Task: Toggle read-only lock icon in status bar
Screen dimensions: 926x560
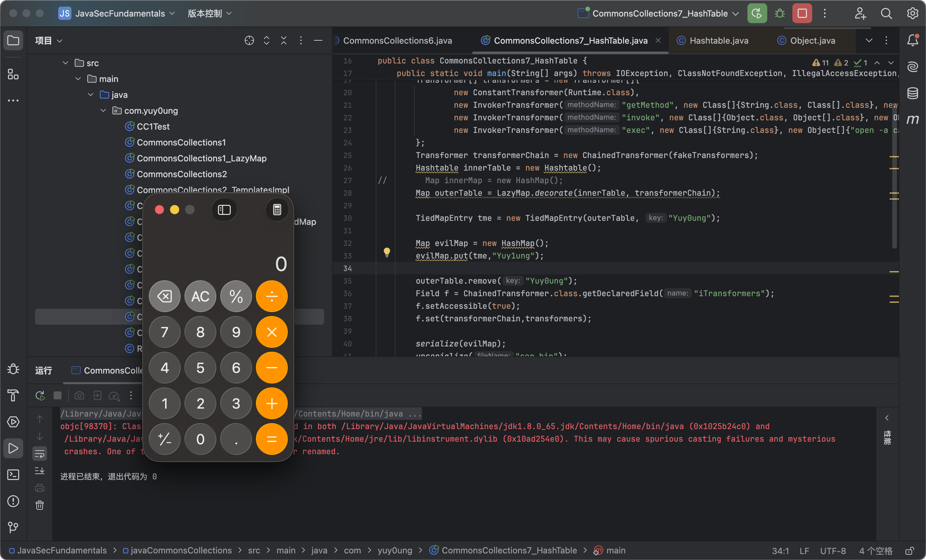Action: (x=909, y=551)
